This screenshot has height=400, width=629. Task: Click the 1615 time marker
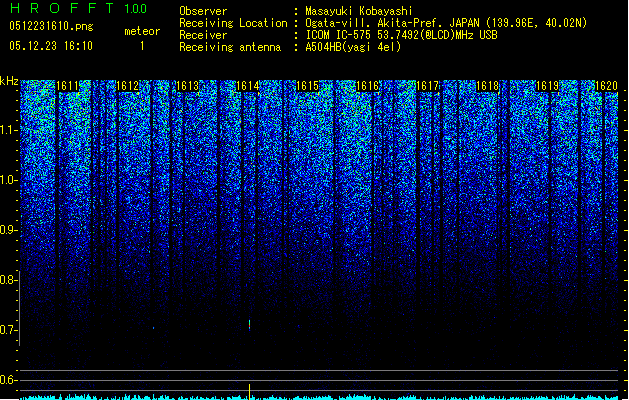[307, 86]
